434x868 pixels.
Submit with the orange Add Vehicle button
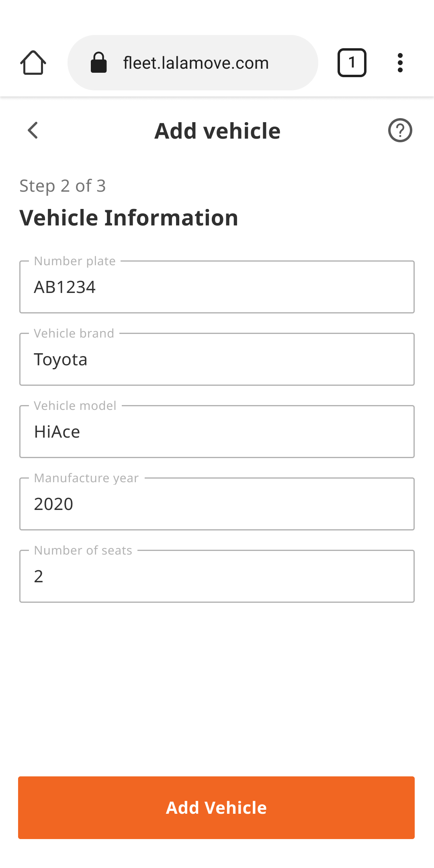(x=216, y=808)
